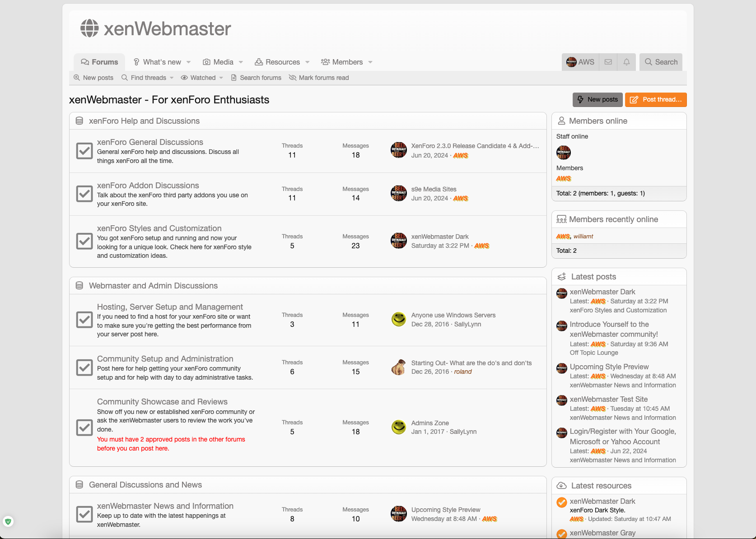This screenshot has height=539, width=756.
Task: Open the xenForo Addon Discussions forum link
Action: (148, 186)
